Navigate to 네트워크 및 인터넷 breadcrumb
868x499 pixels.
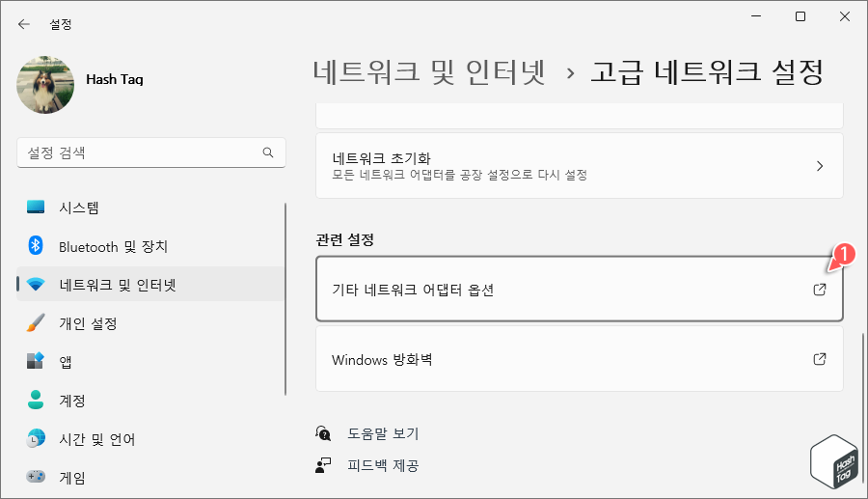point(429,72)
